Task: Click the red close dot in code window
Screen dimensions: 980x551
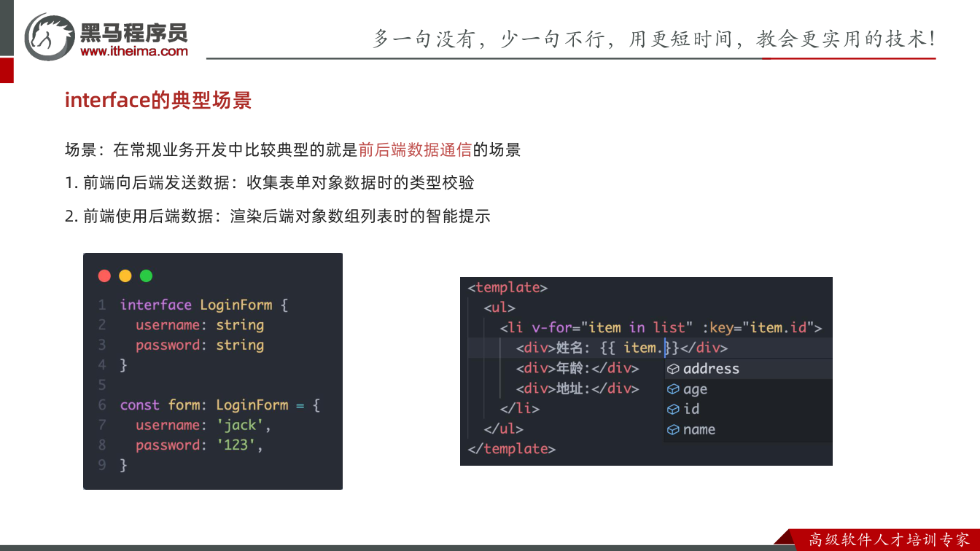Action: pos(104,275)
